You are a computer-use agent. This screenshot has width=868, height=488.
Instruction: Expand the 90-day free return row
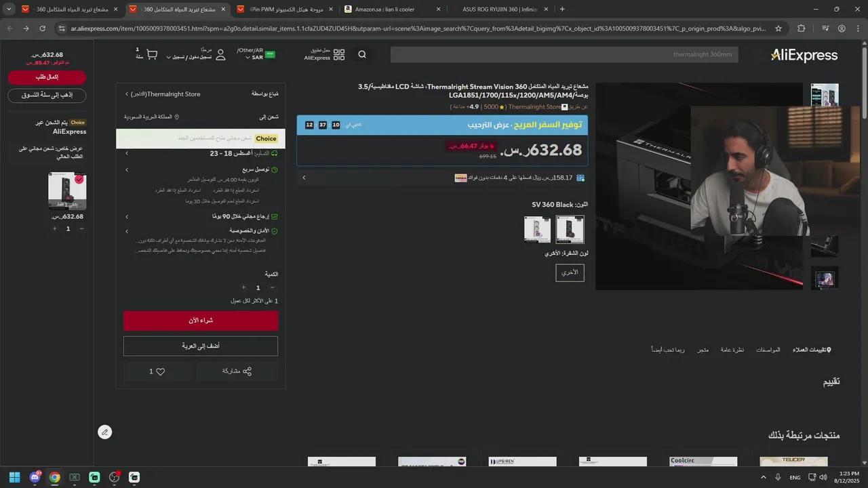coord(127,217)
